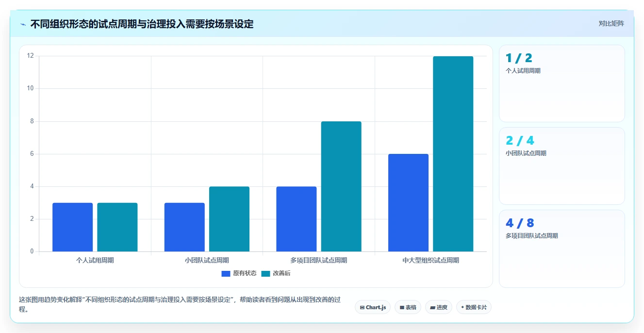Open the 2 / 4 小团队试点周期 card

[x=561, y=166]
